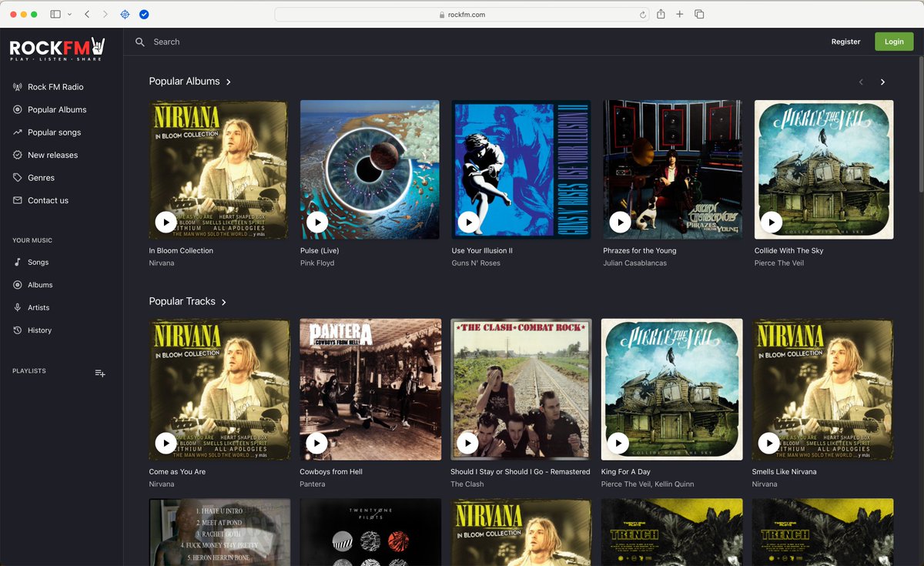Go back in Safari history
The image size is (924, 566).
[87, 14]
